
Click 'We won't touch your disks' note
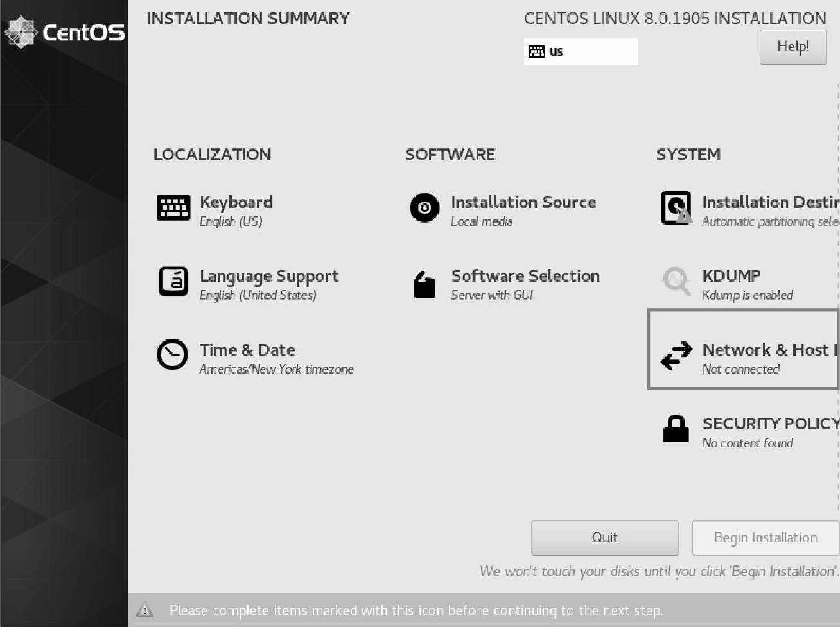click(x=659, y=571)
